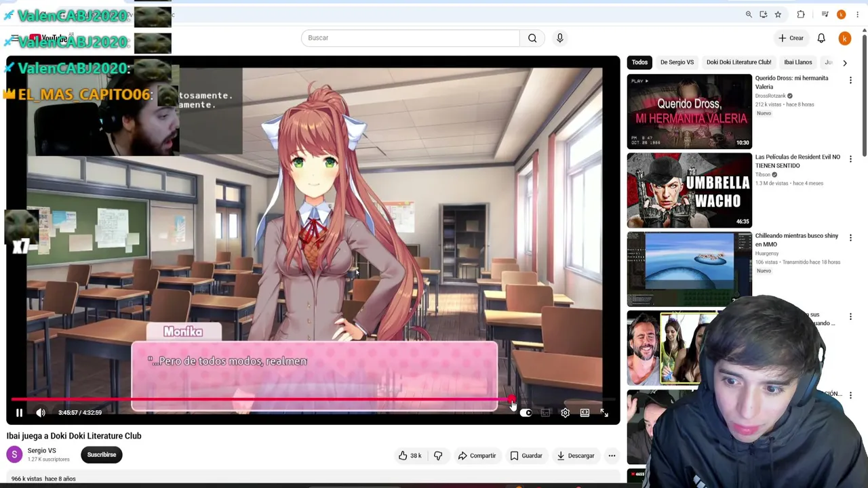Click the search magnifier button on YouTube
Viewport: 868px width, 488px height.
(x=532, y=38)
